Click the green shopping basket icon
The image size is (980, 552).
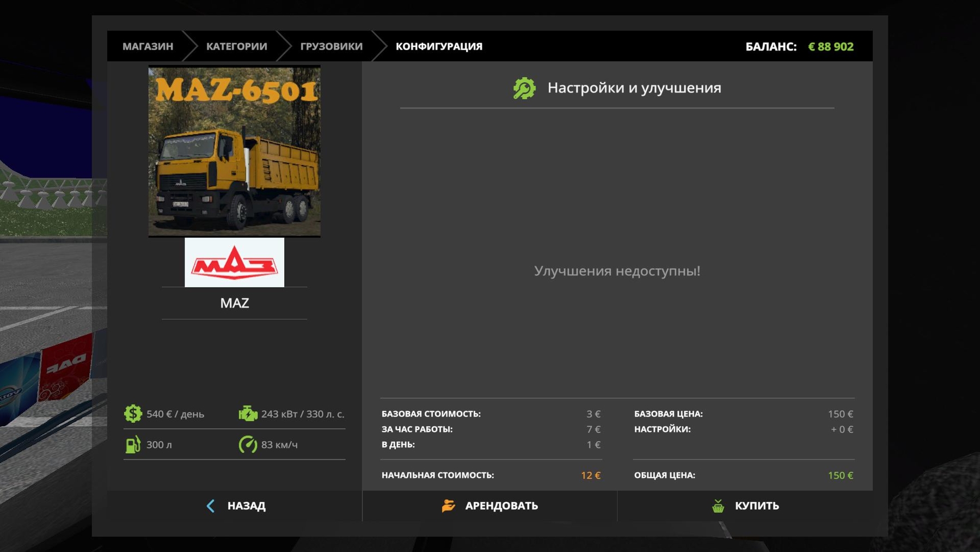click(x=718, y=506)
